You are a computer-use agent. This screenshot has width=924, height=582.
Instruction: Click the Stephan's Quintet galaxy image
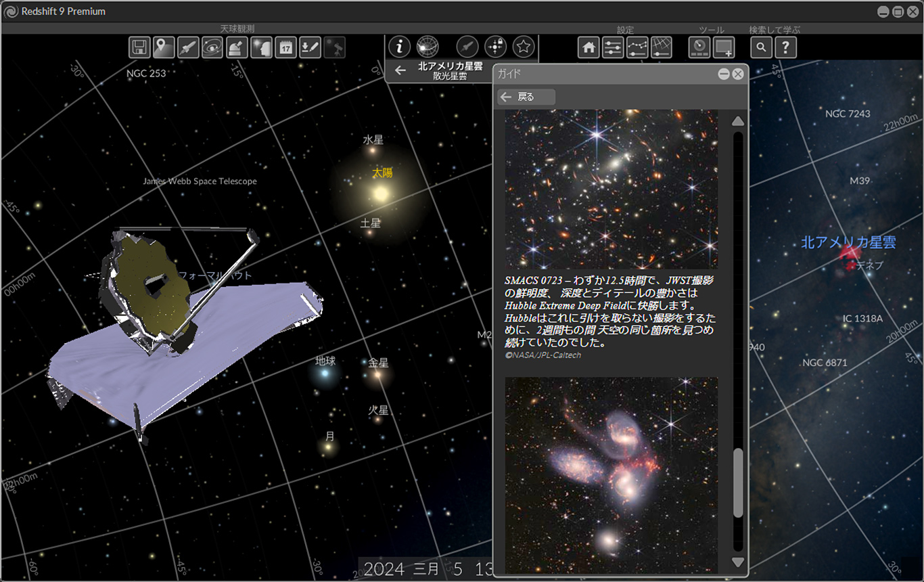611,474
